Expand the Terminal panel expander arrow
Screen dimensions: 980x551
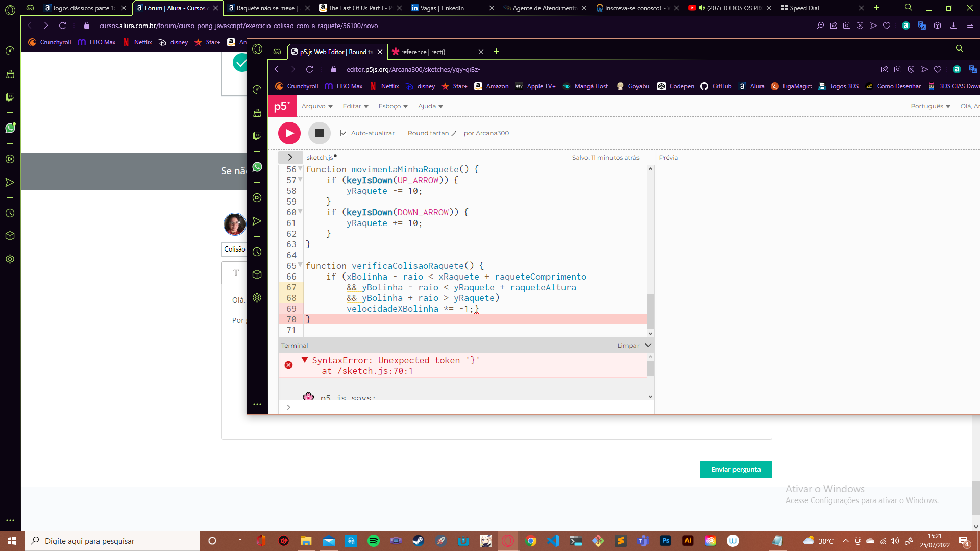click(648, 345)
